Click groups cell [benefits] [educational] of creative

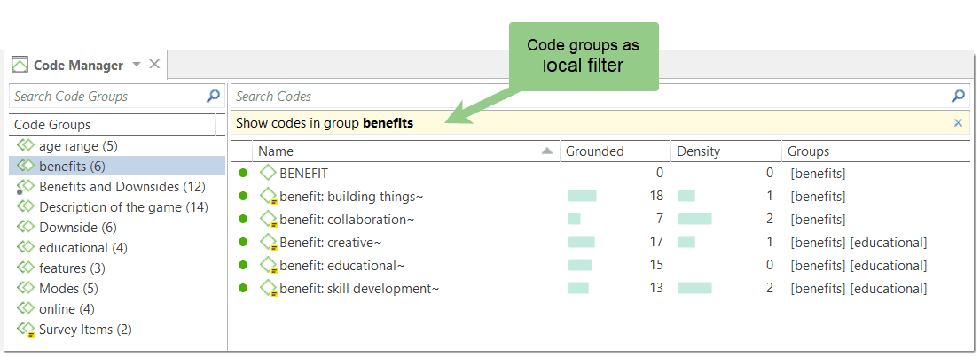point(858,242)
